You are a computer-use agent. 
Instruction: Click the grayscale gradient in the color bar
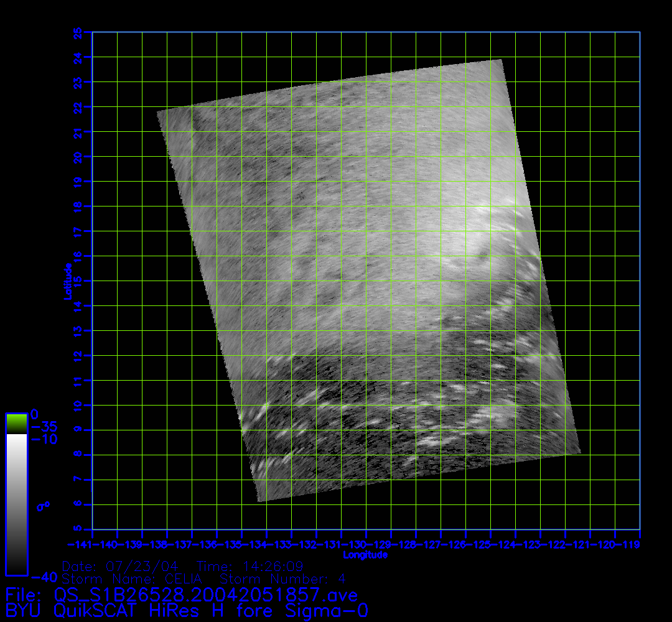16,504
